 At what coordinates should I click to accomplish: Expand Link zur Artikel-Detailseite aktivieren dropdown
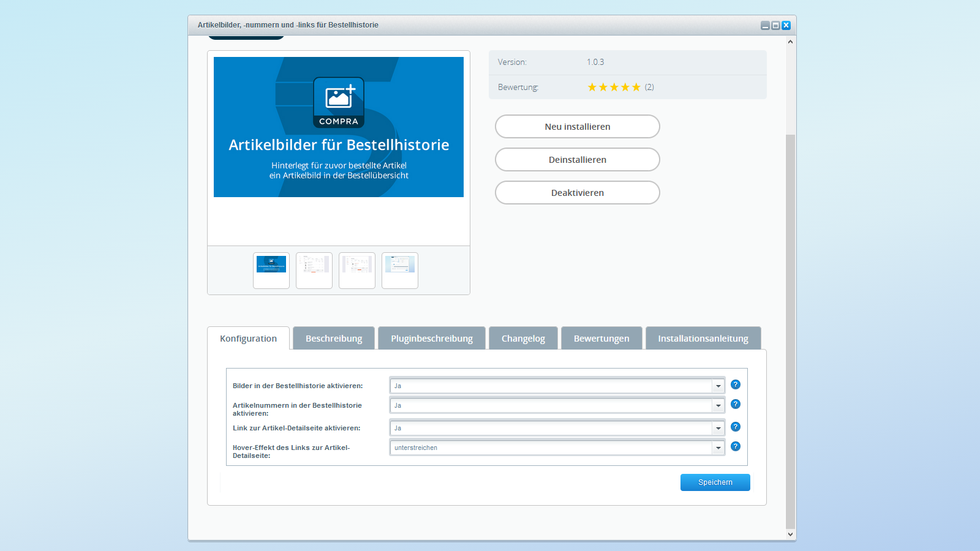(718, 428)
